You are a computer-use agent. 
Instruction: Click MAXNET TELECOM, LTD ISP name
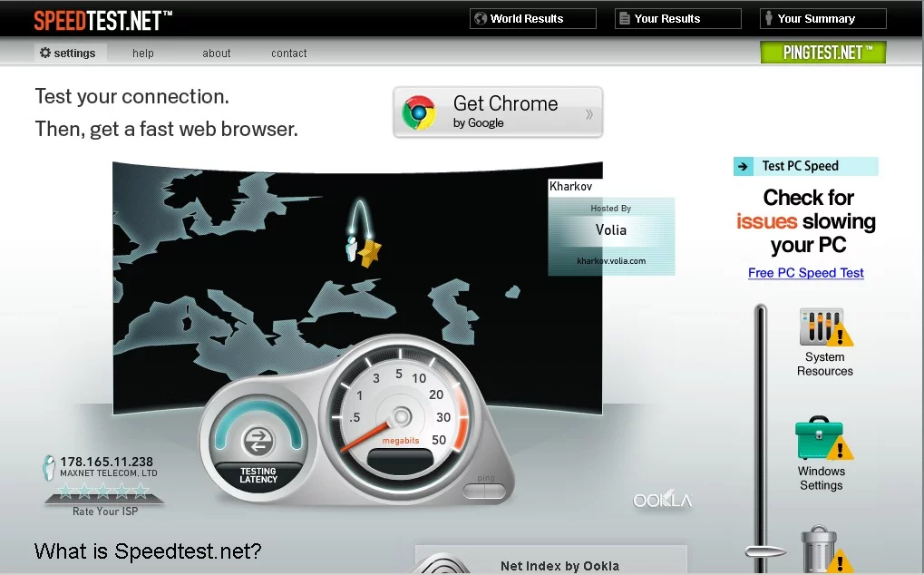pyautogui.click(x=109, y=473)
